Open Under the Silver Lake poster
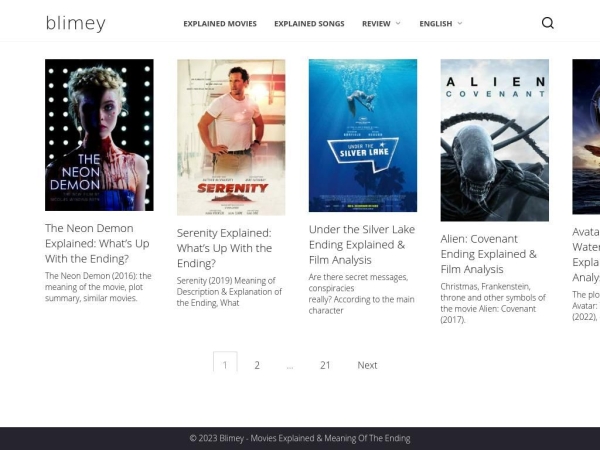The image size is (600, 450). pyautogui.click(x=363, y=135)
